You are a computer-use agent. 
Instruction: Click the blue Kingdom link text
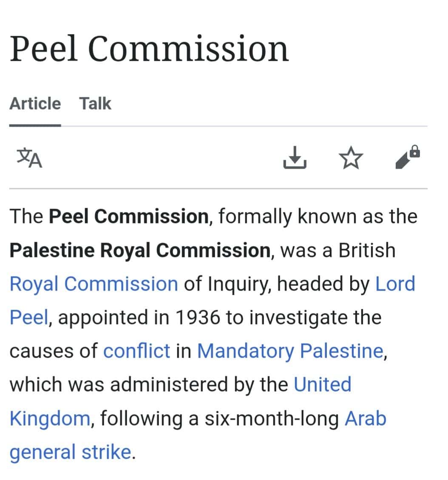50,418
